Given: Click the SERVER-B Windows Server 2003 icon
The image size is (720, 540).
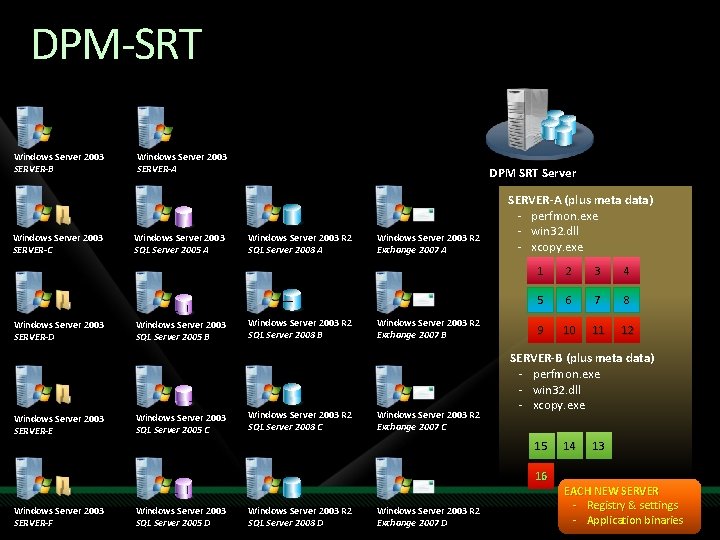Looking at the screenshot, I should point(34,127).
